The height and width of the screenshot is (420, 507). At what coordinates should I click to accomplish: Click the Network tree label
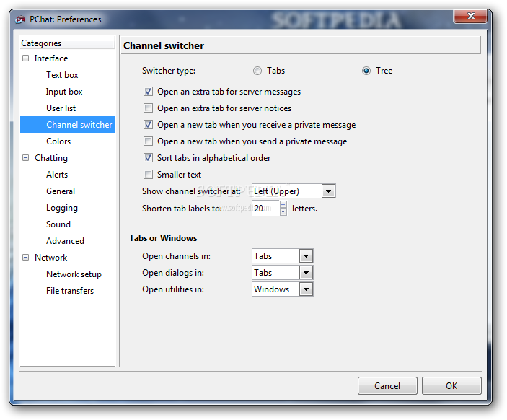click(50, 258)
